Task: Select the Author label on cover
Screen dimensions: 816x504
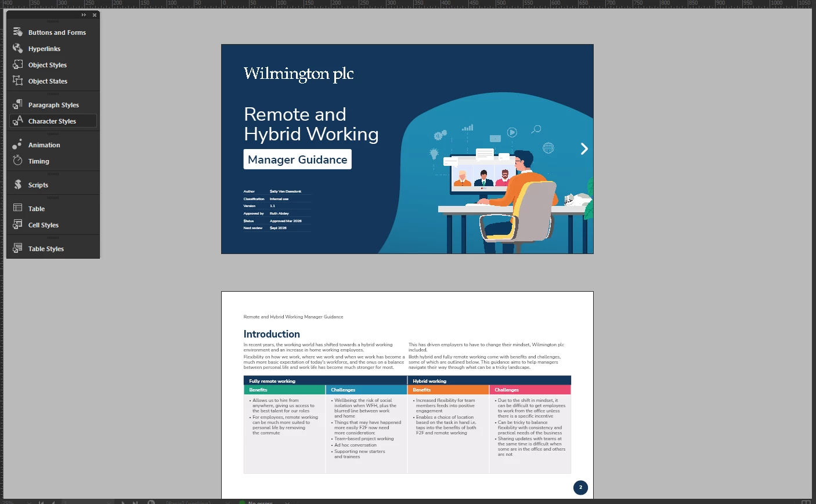Action: tap(249, 191)
